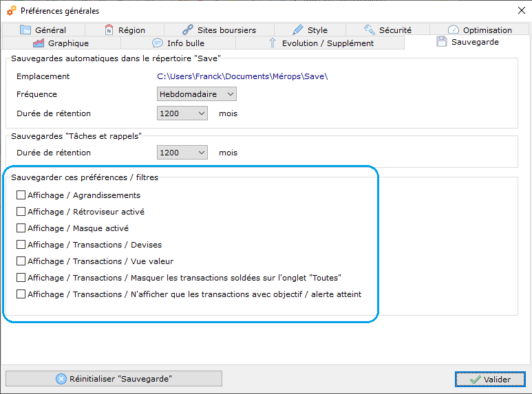Confirm settings with the Valider button
The height and width of the screenshot is (394, 532).
pyautogui.click(x=490, y=380)
